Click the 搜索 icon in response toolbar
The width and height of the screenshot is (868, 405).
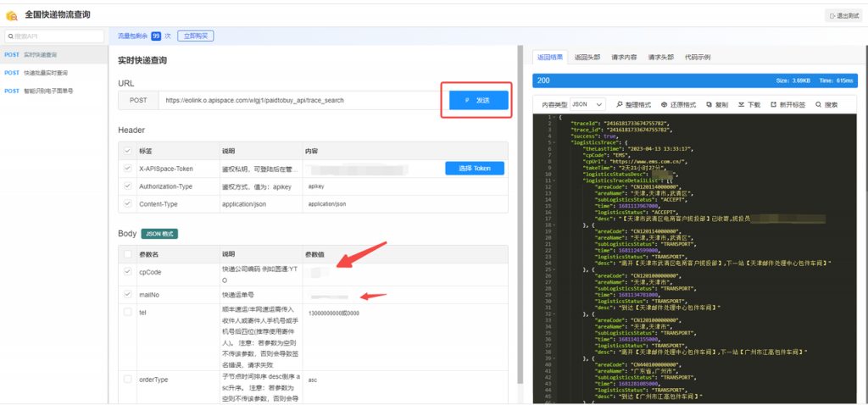(818, 104)
